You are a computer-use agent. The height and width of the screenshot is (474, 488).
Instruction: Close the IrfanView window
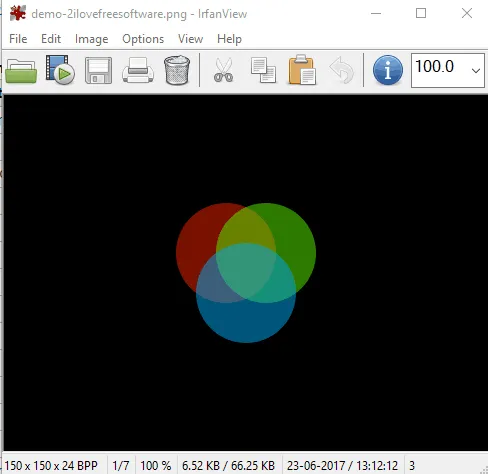coord(467,13)
